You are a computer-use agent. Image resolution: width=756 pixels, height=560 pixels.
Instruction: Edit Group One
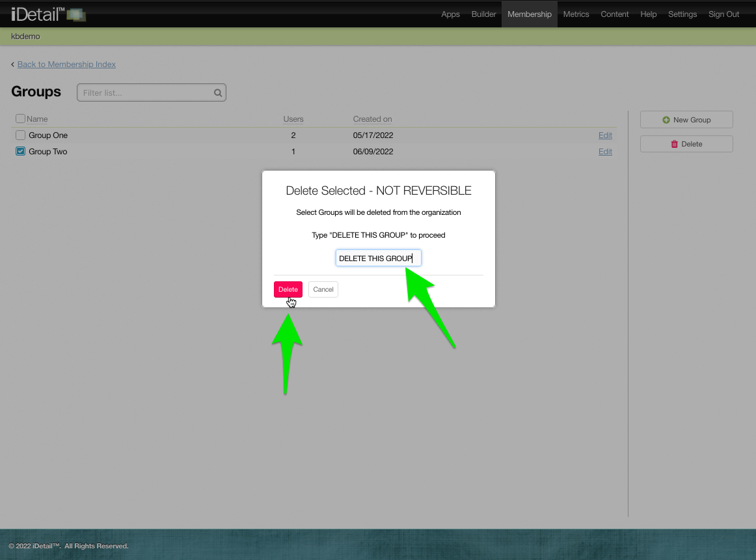(x=605, y=135)
